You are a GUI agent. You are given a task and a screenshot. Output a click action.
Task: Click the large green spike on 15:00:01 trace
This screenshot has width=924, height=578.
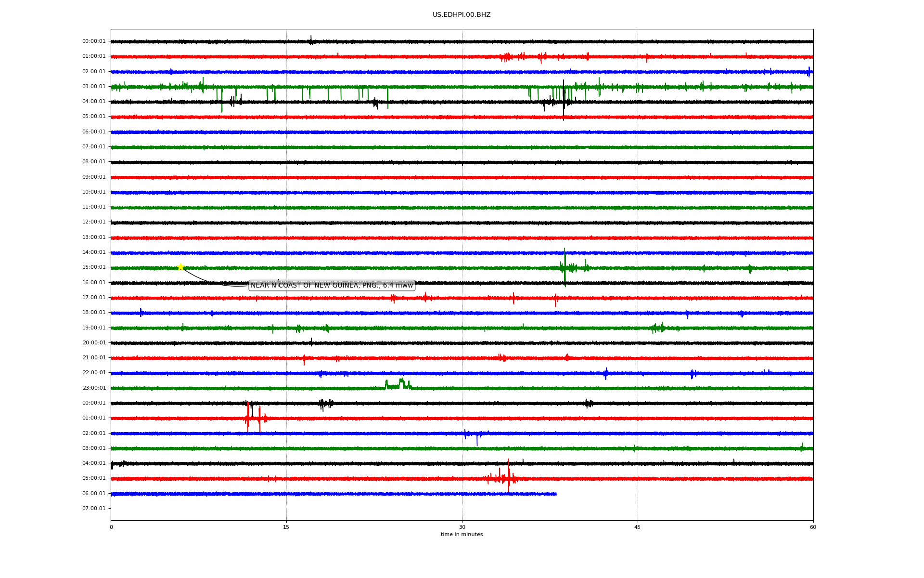point(565,267)
